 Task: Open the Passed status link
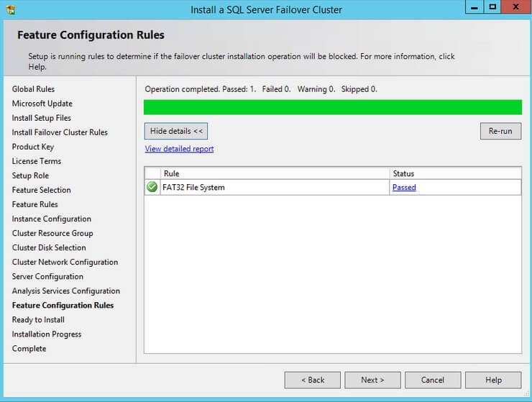click(x=404, y=188)
